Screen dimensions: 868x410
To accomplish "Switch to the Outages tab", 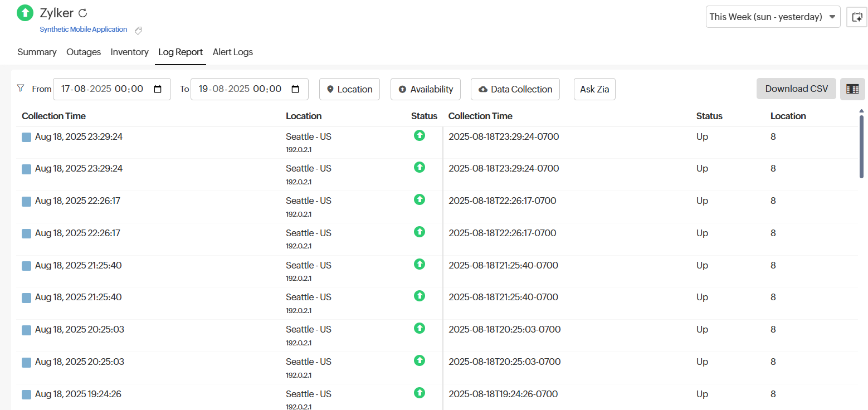I will point(84,52).
